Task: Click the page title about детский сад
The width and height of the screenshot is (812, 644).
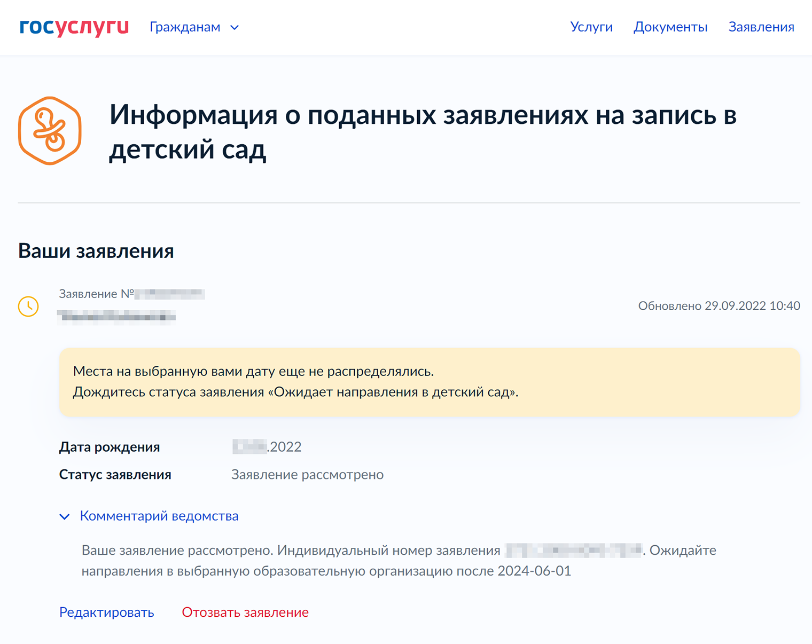Action: tap(423, 131)
